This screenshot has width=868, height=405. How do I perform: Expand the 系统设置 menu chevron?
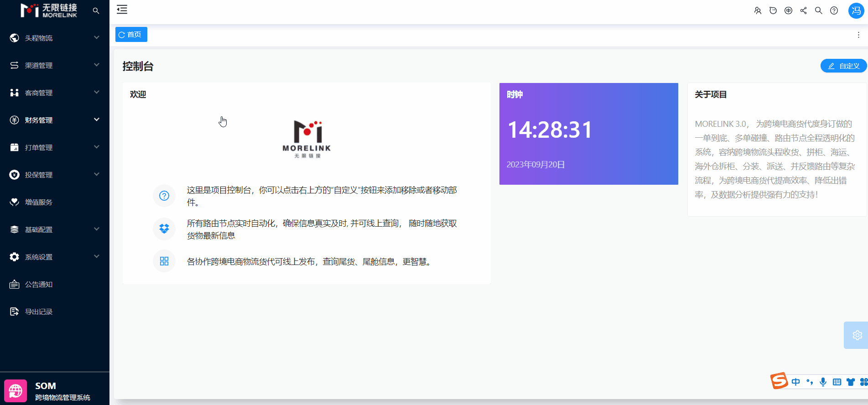click(x=97, y=256)
